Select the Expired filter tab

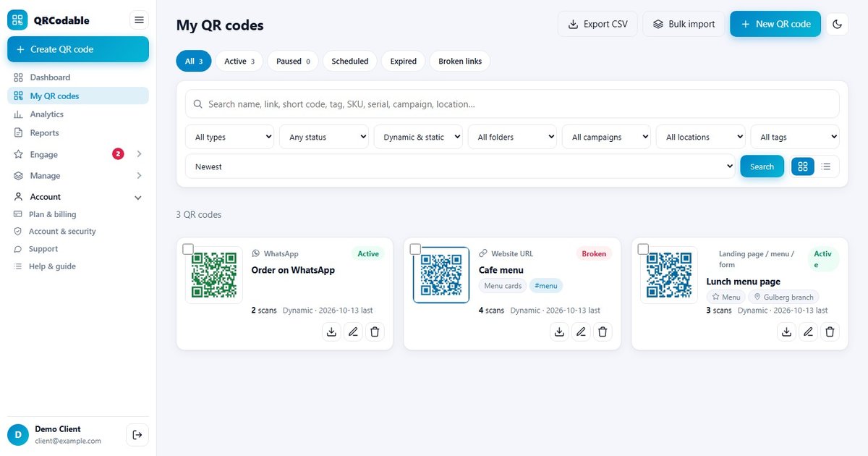pyautogui.click(x=404, y=62)
